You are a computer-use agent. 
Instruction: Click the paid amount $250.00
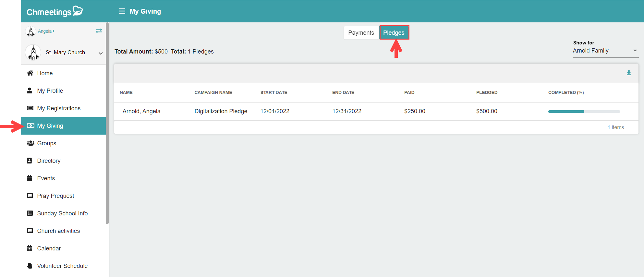(415, 111)
